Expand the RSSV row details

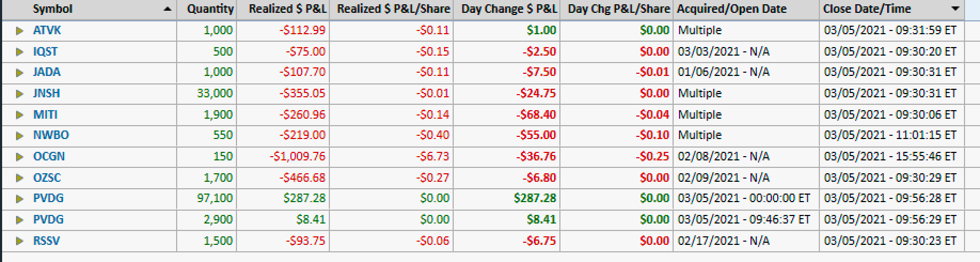click(x=20, y=241)
